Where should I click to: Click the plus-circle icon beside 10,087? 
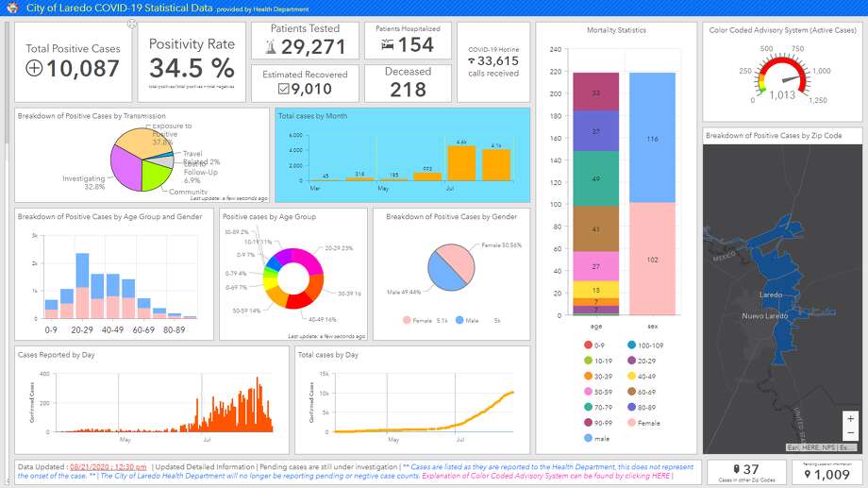[x=34, y=68]
